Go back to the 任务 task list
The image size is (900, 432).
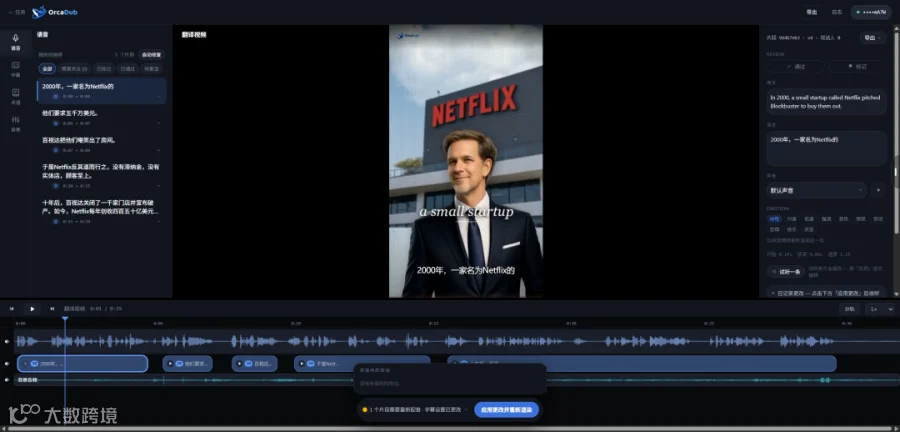click(17, 12)
